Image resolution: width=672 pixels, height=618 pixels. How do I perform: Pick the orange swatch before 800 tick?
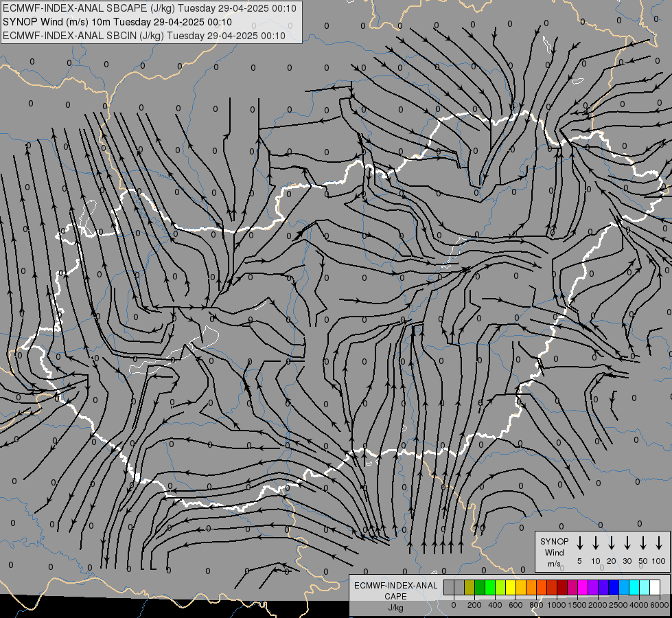pyautogui.click(x=531, y=587)
